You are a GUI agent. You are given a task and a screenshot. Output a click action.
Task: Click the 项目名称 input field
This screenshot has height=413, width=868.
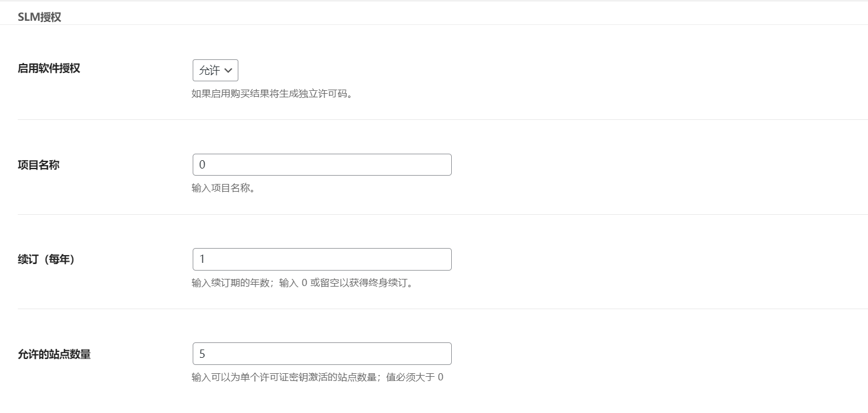coord(322,164)
